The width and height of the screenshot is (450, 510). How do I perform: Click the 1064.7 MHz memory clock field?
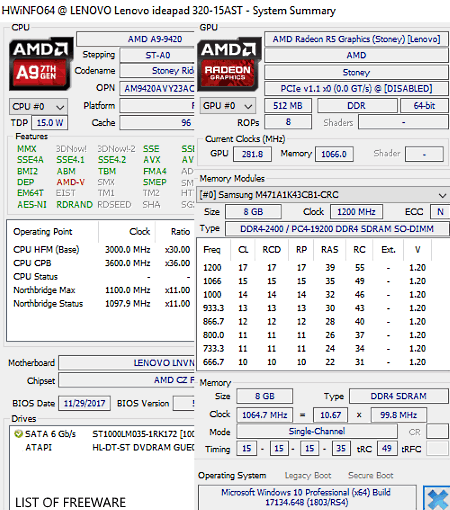(265, 415)
